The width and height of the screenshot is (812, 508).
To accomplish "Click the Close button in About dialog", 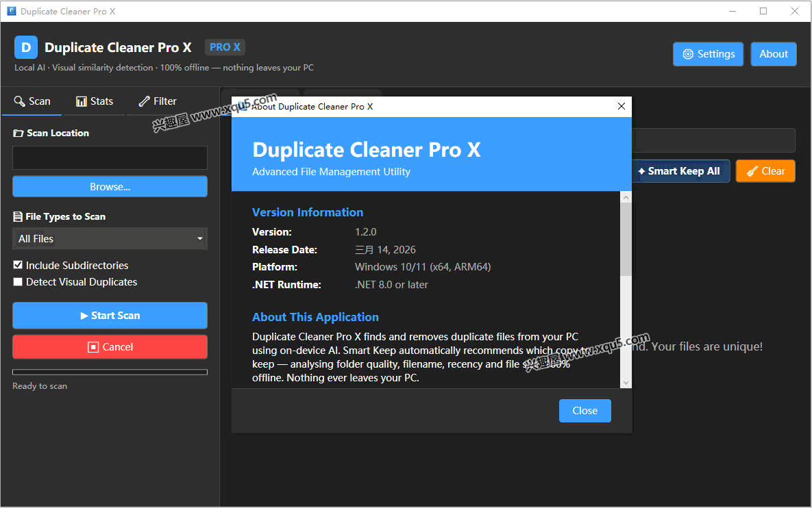I will coord(585,411).
